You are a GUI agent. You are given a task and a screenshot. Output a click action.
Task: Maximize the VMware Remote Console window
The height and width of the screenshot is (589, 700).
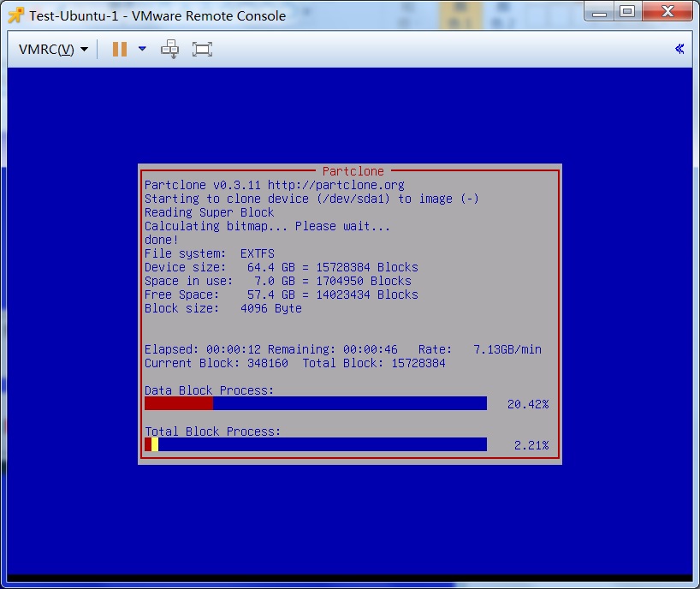click(627, 11)
